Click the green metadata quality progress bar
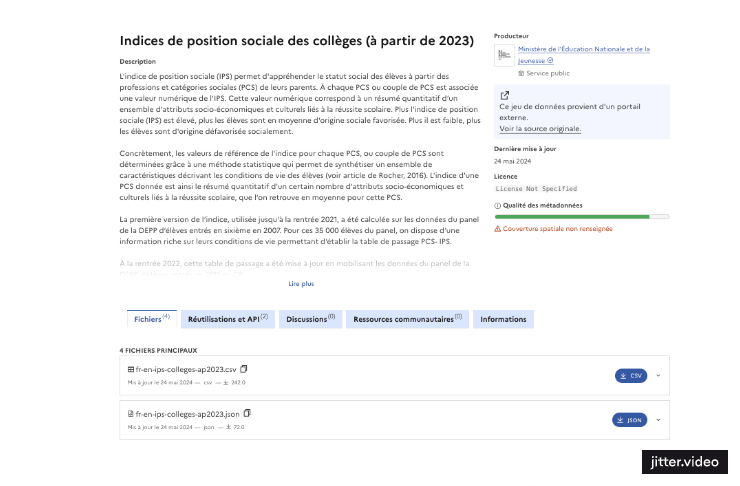This screenshot has width=740, height=486. pos(580,216)
